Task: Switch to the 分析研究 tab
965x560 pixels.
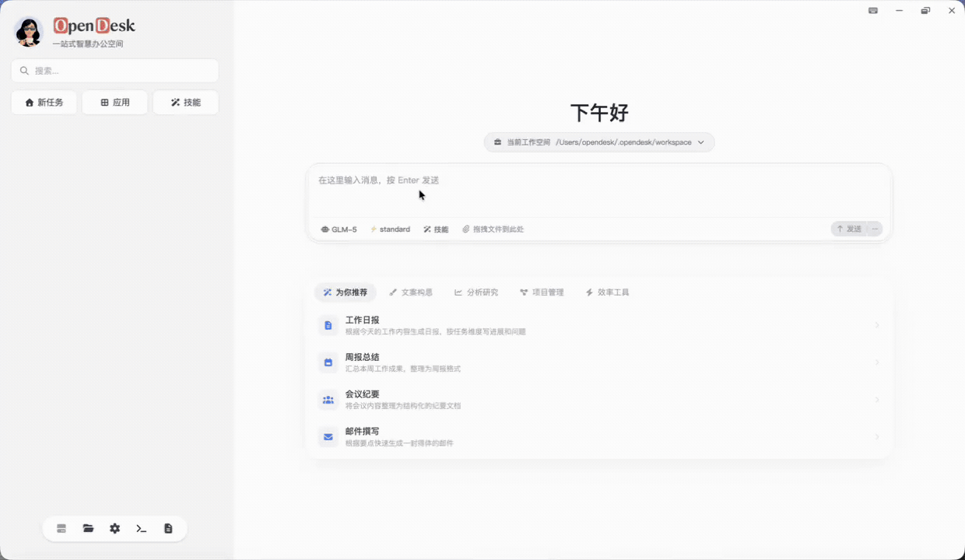Action: 476,292
